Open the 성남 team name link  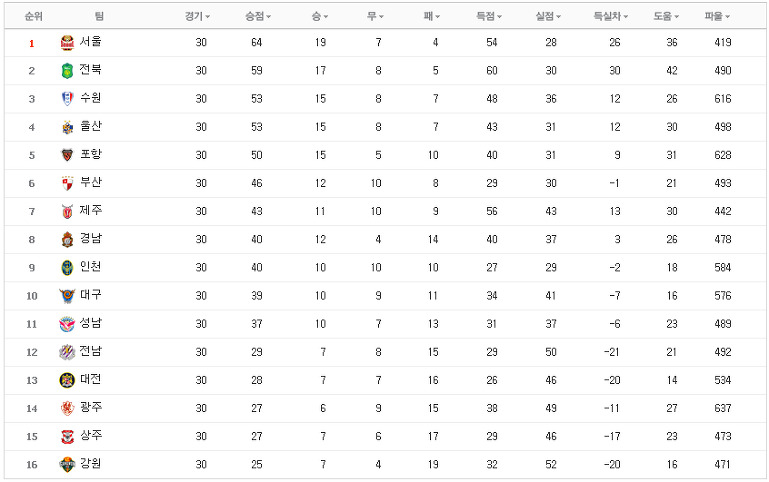tap(91, 323)
